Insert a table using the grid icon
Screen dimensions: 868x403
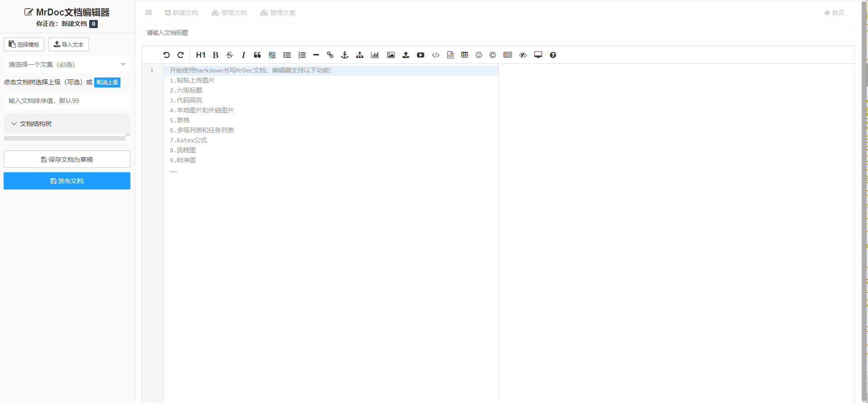click(x=465, y=55)
